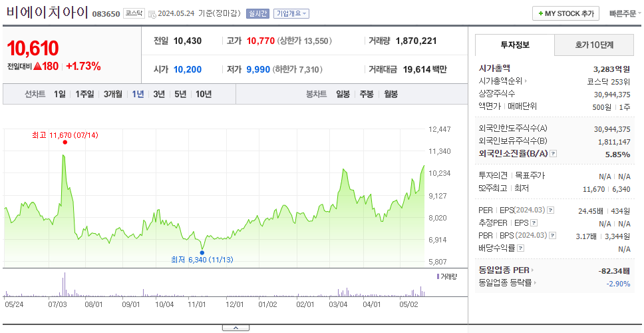Select 1일 line chart period
This screenshot has height=333, width=644.
point(60,94)
